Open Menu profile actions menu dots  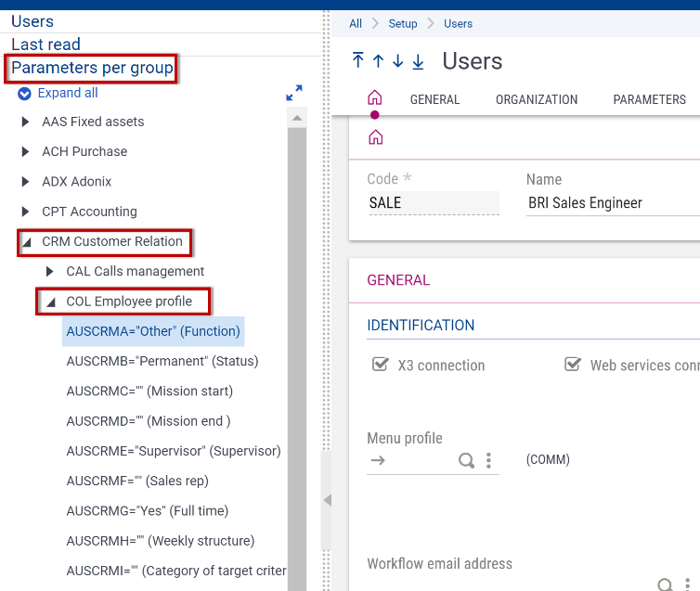[x=488, y=460]
